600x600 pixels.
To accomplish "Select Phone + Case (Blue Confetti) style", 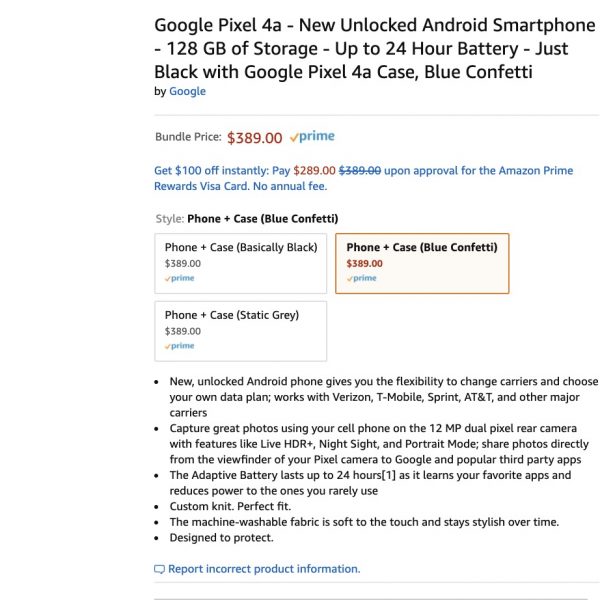I will pyautogui.click(x=421, y=263).
